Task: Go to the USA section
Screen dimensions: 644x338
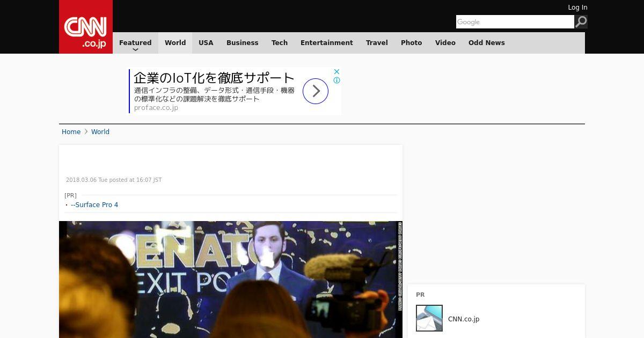Action: (x=206, y=43)
